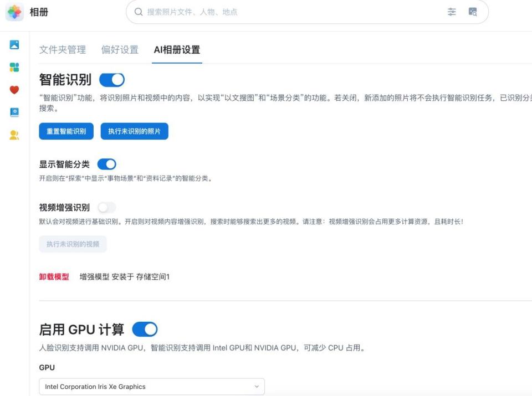
Task: Open the Favorites heart icon
Action: click(14, 89)
